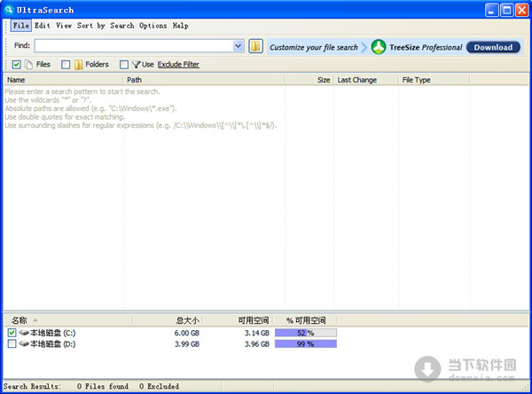
Task: Open the Search menu
Action: point(122,26)
